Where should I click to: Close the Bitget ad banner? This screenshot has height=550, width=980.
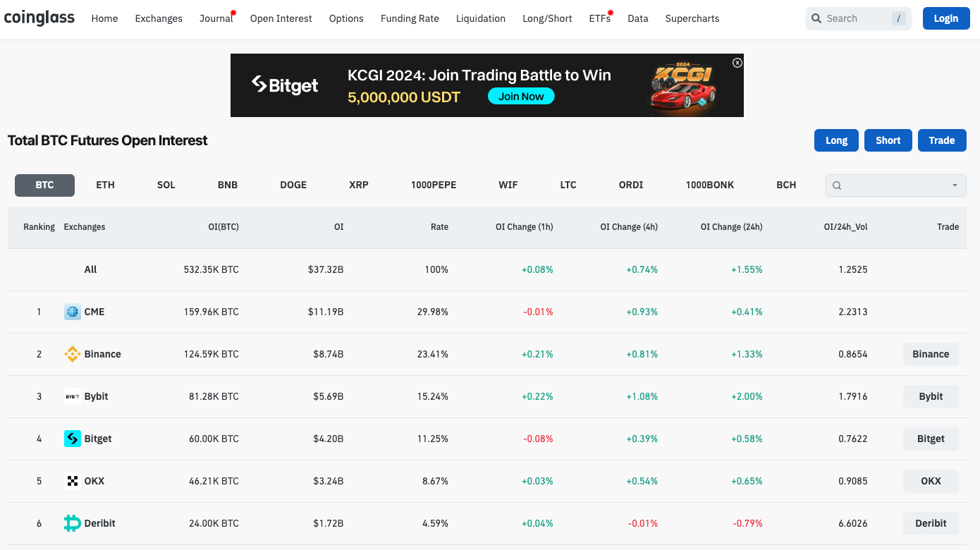(x=737, y=63)
